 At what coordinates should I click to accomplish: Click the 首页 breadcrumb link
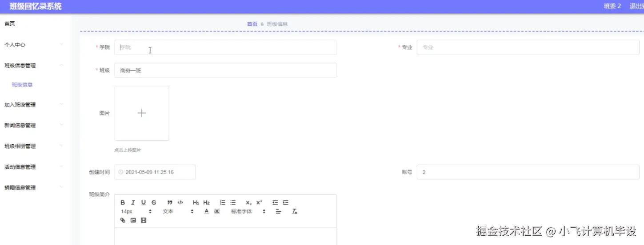pyautogui.click(x=252, y=24)
